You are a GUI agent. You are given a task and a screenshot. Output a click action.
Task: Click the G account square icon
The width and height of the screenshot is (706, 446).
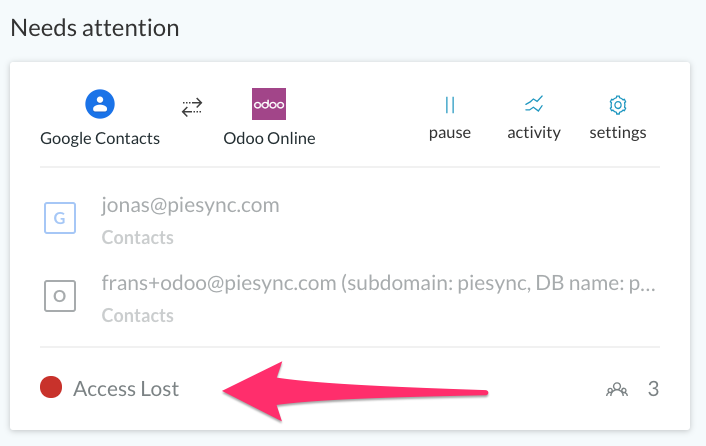click(60, 218)
